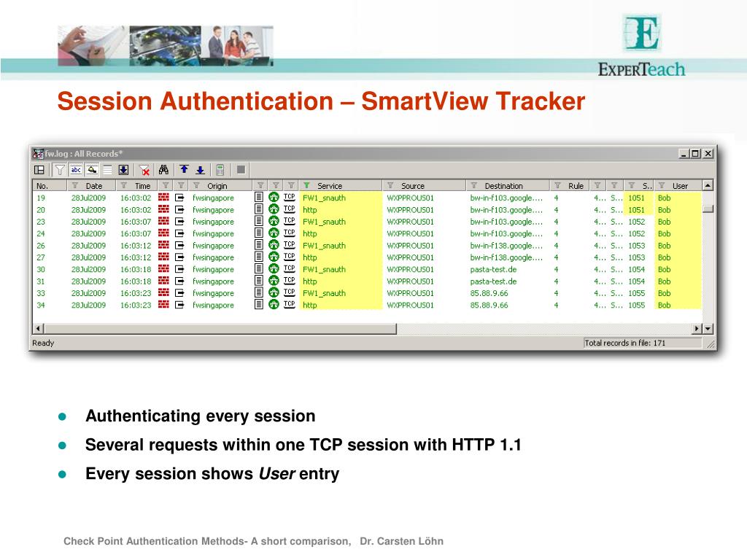
Task: Click firewall brick icon in row 19
Action: point(163,197)
